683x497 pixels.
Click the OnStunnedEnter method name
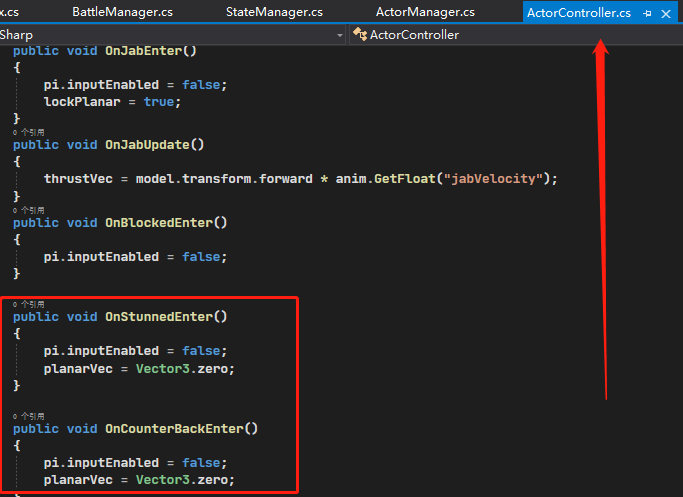pos(159,317)
